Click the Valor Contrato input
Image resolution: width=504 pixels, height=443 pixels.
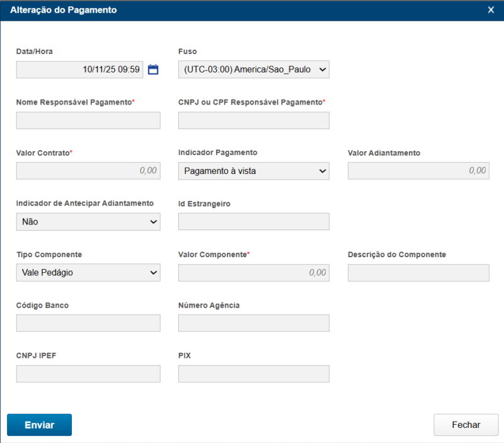[88, 171]
